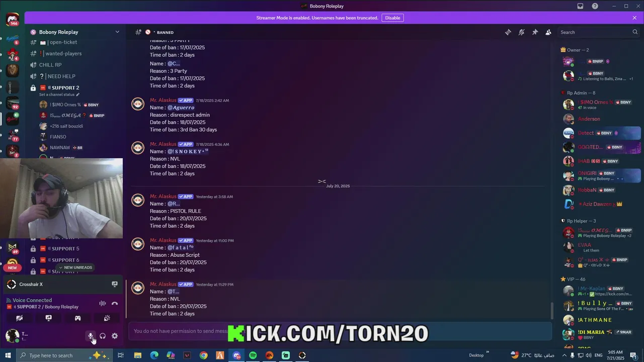Toggle camera on in voice panel
This screenshot has width=644, height=362.
(20, 318)
